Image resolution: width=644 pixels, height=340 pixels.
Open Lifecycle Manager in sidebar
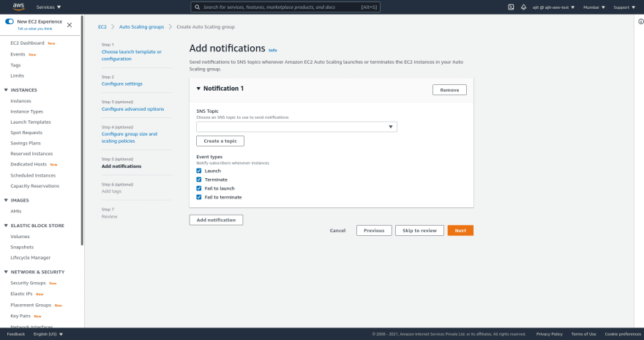(x=31, y=258)
